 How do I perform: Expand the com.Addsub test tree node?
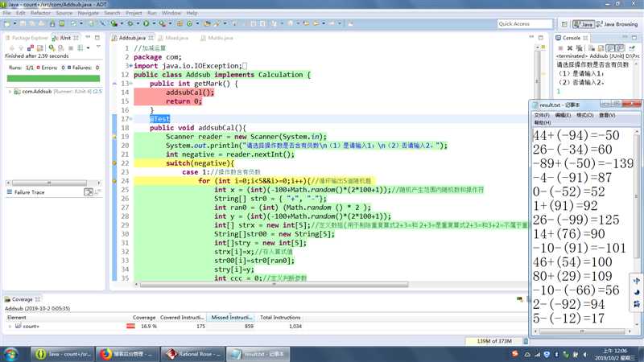pyautogui.click(x=10, y=92)
